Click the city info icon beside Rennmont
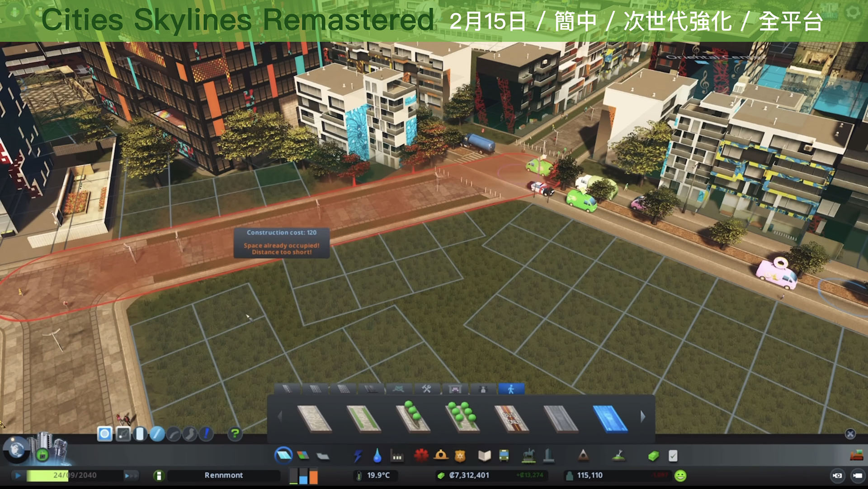The width and height of the screenshot is (868, 489). [x=159, y=475]
